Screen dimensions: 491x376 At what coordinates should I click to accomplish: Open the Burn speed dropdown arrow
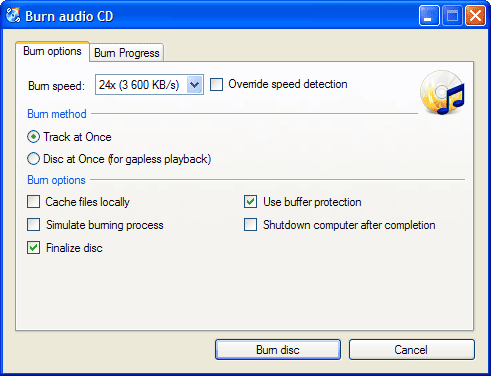[195, 85]
